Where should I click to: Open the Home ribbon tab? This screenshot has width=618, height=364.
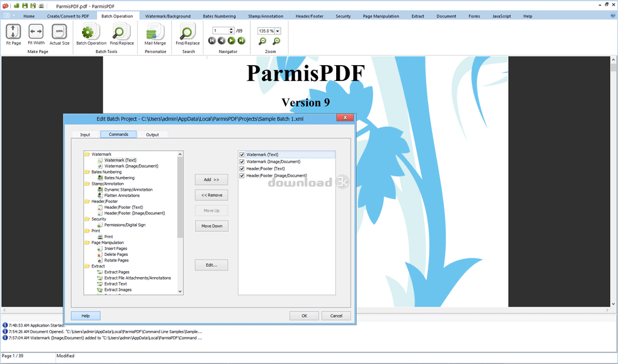(x=29, y=16)
